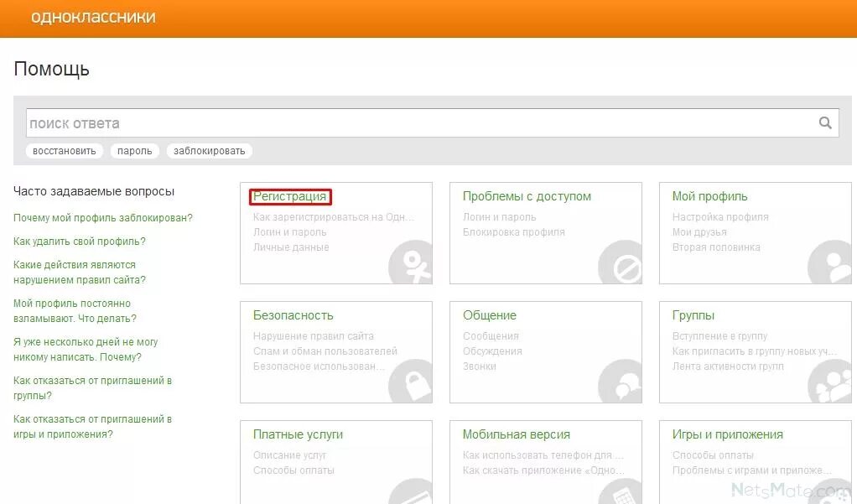
Task: Open question не могу никому написать
Action: 86,350
